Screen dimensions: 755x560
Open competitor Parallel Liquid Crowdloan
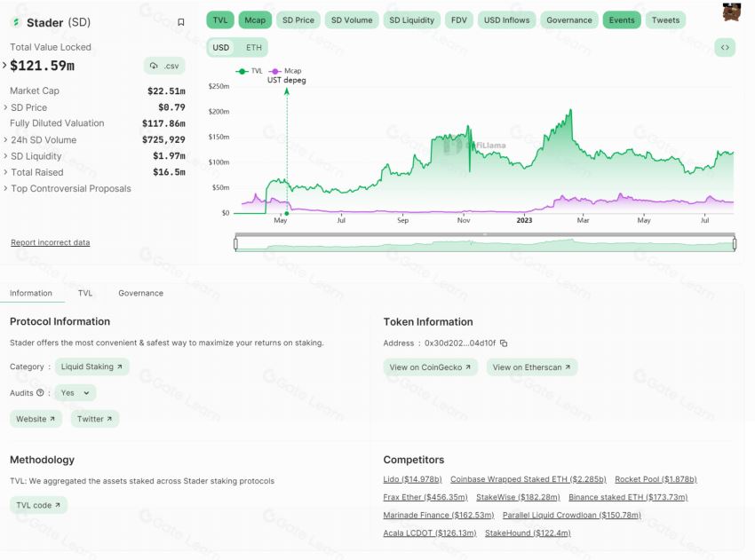572,515
